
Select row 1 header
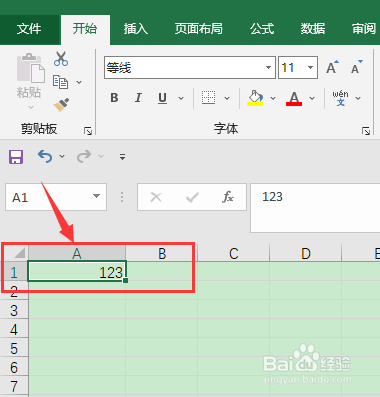pyautogui.click(x=14, y=272)
